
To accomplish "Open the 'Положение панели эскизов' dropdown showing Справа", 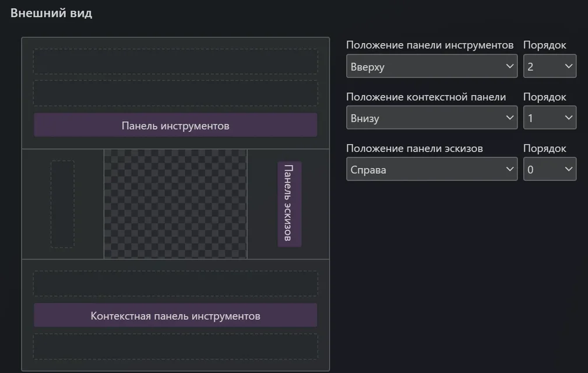I will point(431,170).
